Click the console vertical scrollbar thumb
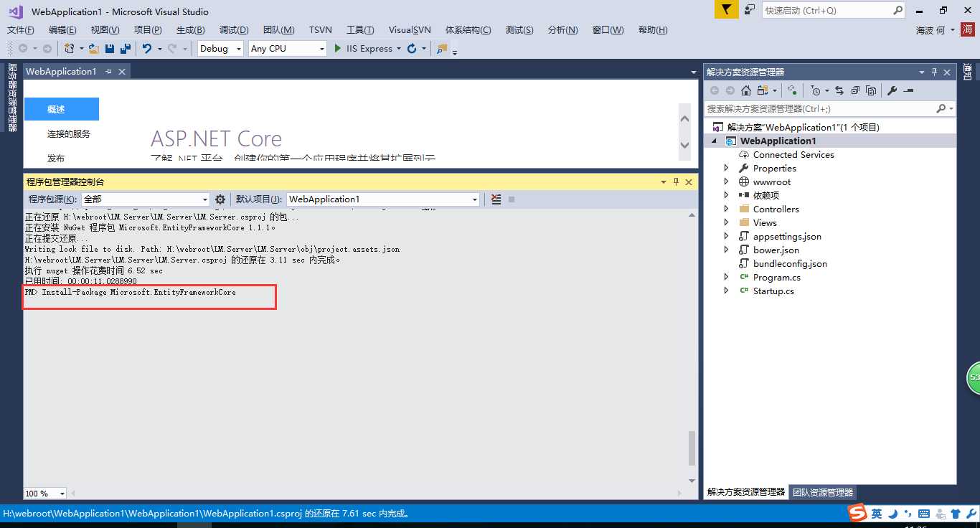The image size is (980, 528). click(x=692, y=448)
